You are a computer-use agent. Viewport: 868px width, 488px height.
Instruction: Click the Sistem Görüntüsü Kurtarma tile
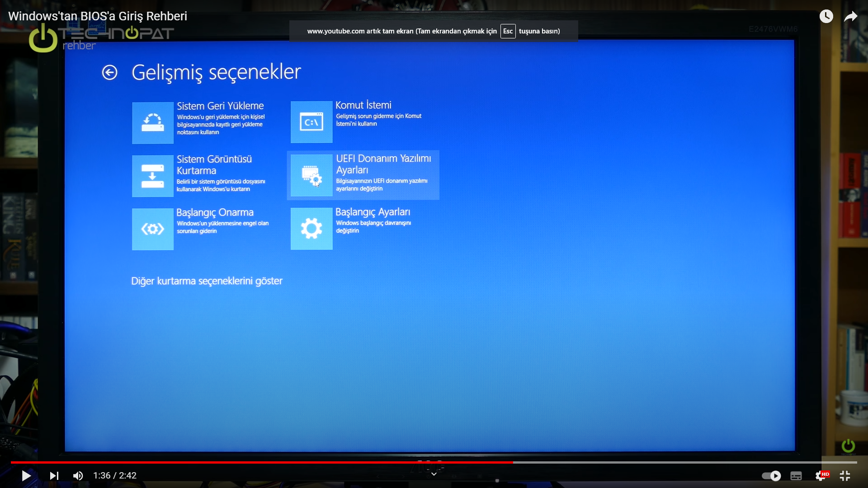pos(153,176)
